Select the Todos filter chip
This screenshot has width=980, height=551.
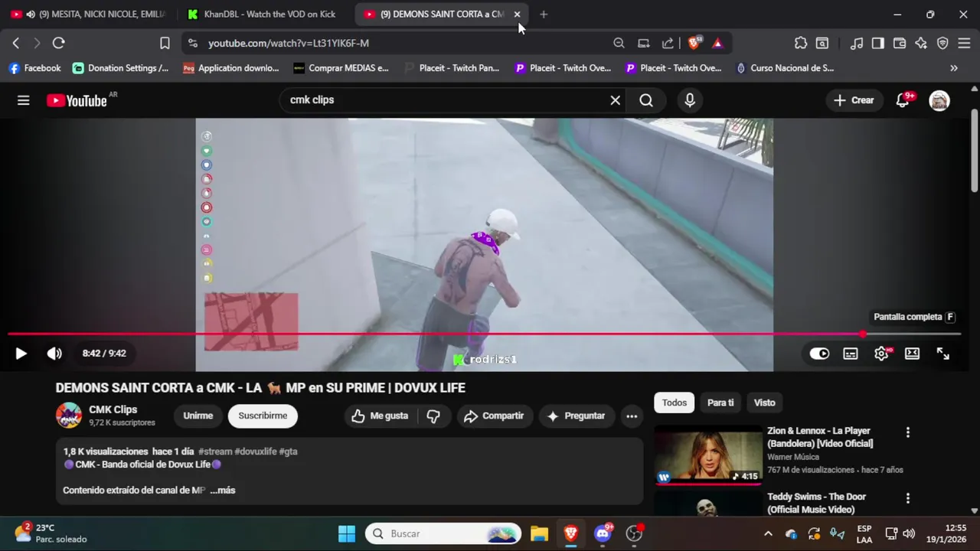tap(675, 403)
